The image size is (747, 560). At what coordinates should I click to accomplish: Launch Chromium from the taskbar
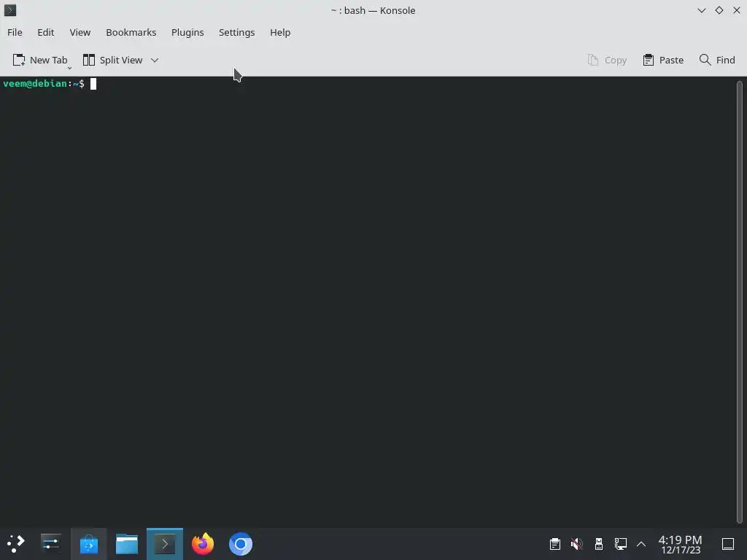coord(241,544)
